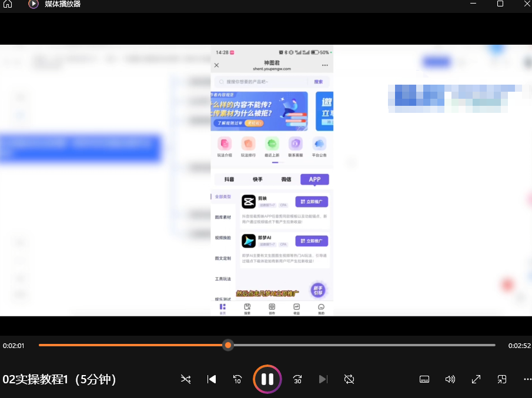Select the APP tab
Viewport: 532px width, 398px height.
[x=314, y=179]
